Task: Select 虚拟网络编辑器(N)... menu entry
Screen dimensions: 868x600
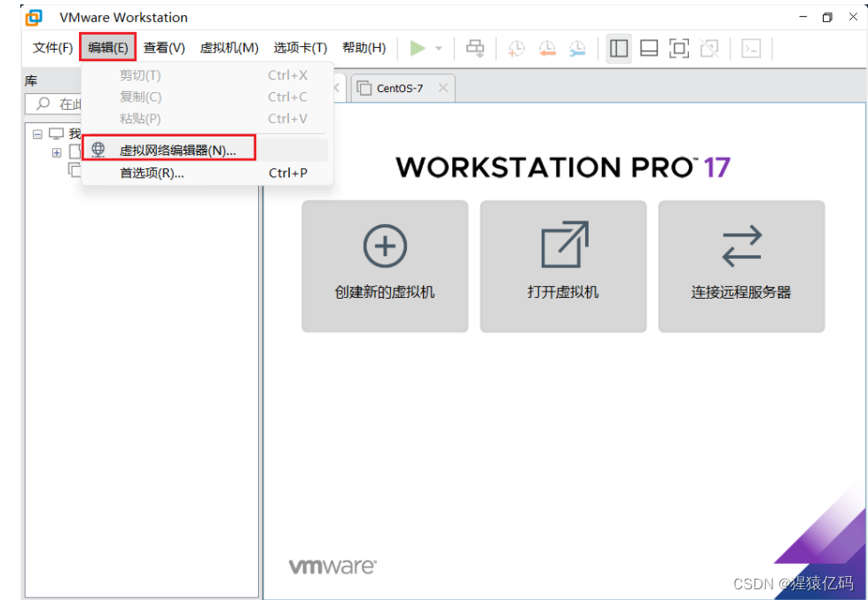Action: tap(206, 150)
